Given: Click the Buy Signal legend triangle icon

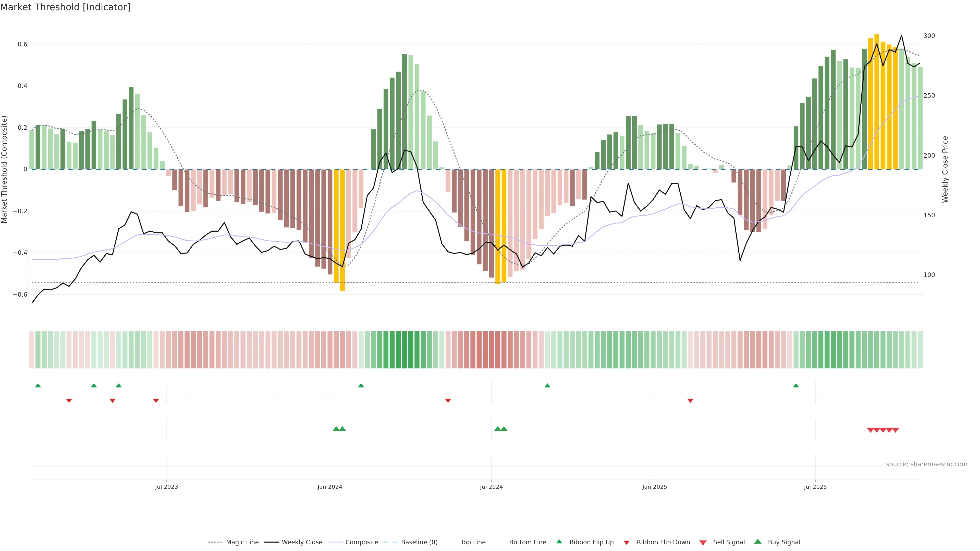Looking at the screenshot, I should click(758, 542).
